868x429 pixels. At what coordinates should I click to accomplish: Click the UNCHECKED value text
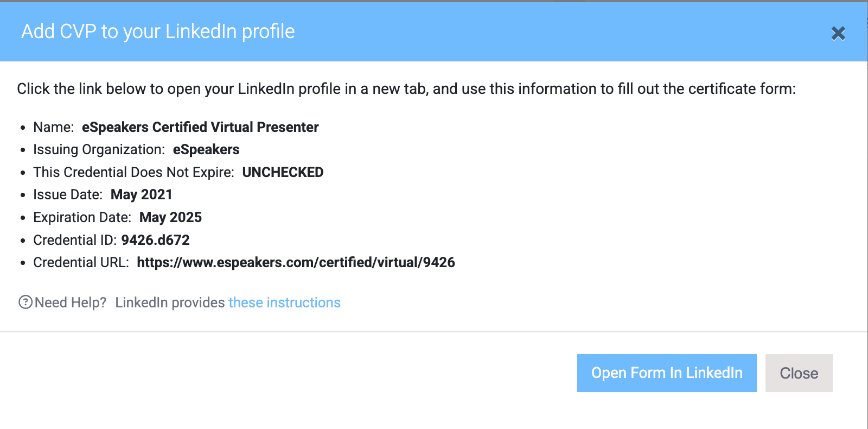pos(283,172)
